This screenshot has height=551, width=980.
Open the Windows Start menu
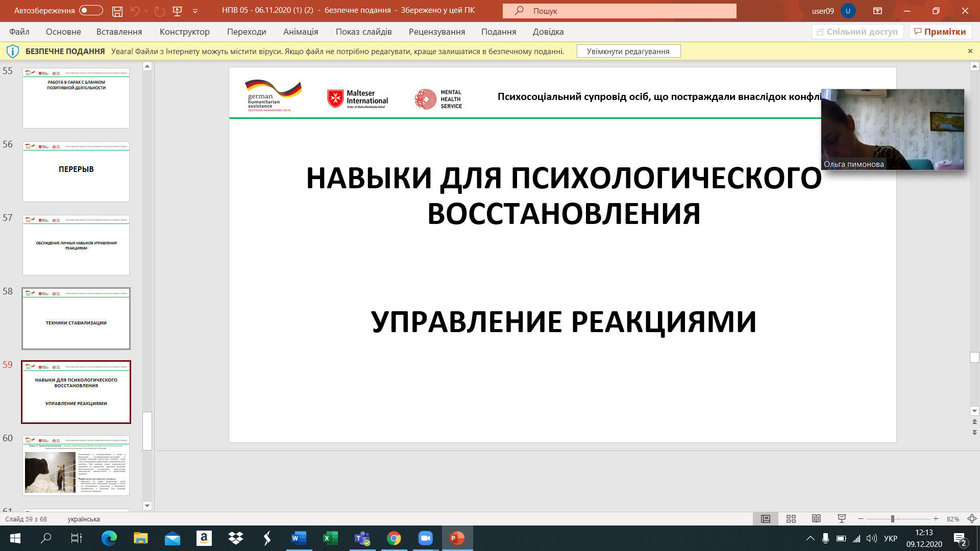click(x=15, y=538)
